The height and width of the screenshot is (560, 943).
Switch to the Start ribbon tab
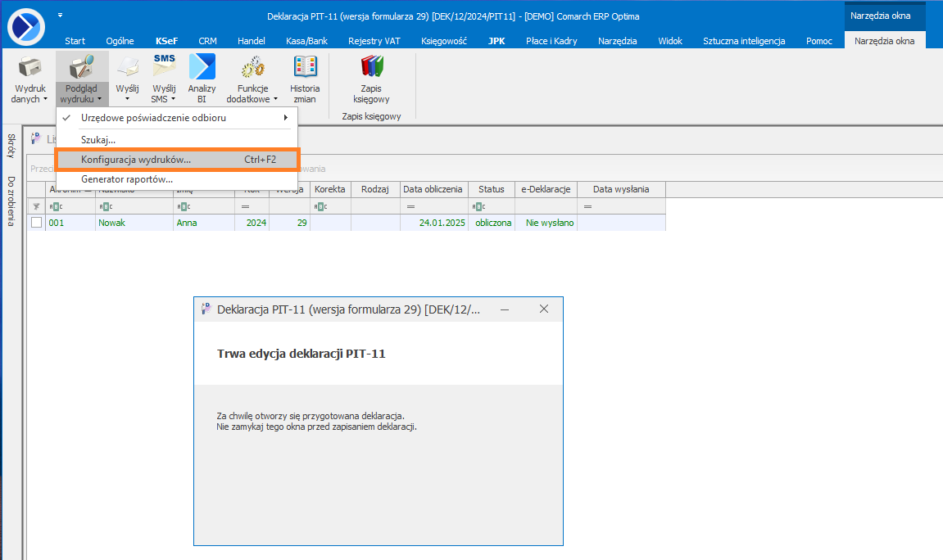75,41
